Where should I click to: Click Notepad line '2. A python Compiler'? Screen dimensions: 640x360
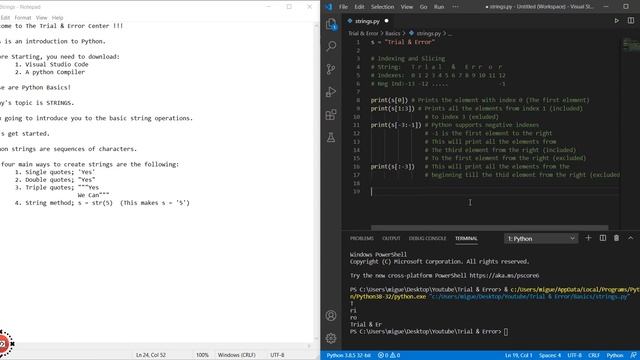(x=50, y=72)
